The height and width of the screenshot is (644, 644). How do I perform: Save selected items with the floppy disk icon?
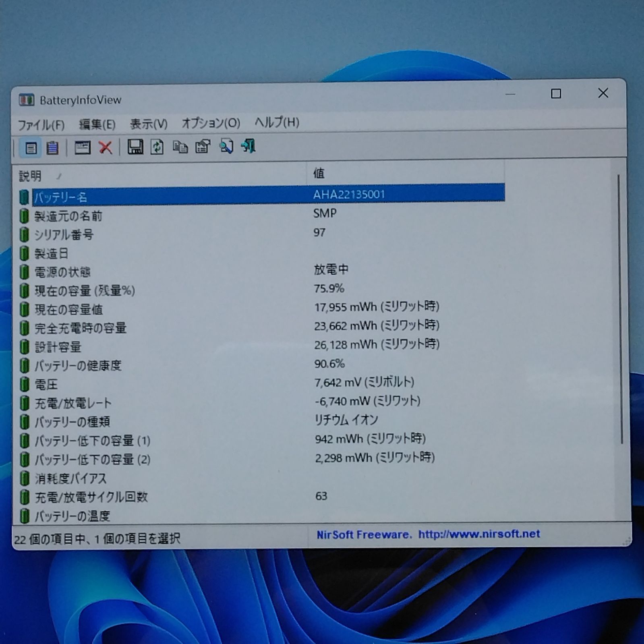point(135,147)
